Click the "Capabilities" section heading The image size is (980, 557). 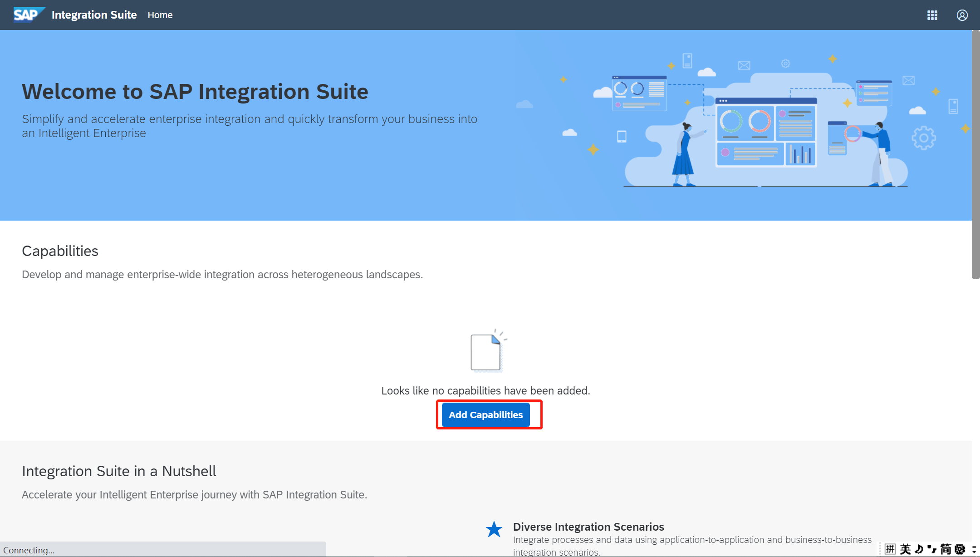(x=60, y=251)
